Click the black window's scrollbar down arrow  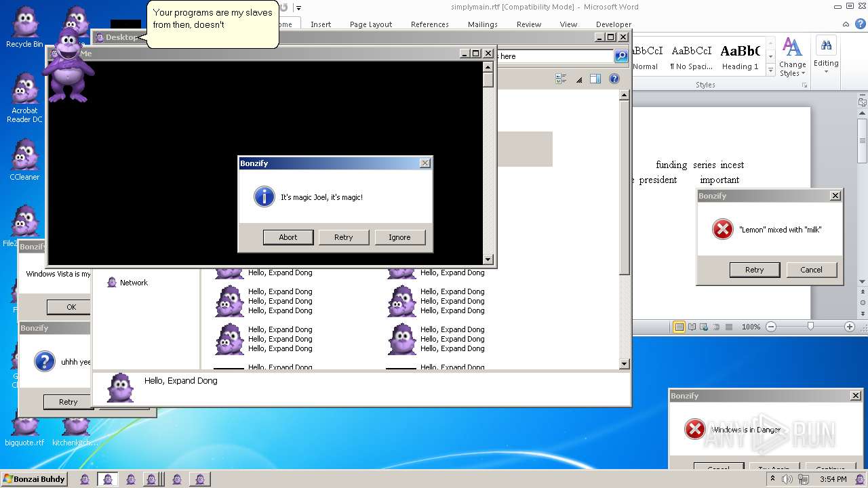pyautogui.click(x=488, y=259)
